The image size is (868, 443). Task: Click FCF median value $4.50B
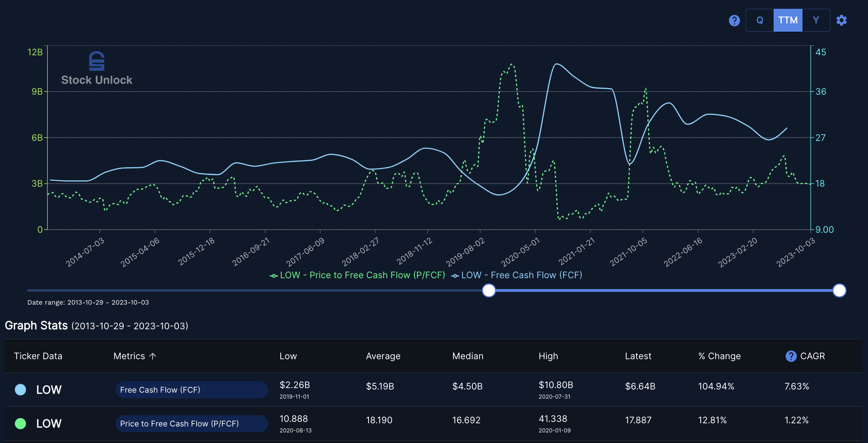pyautogui.click(x=467, y=386)
